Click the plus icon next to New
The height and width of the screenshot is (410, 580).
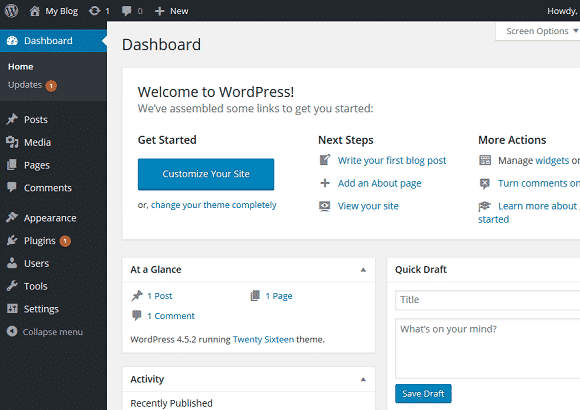click(159, 11)
